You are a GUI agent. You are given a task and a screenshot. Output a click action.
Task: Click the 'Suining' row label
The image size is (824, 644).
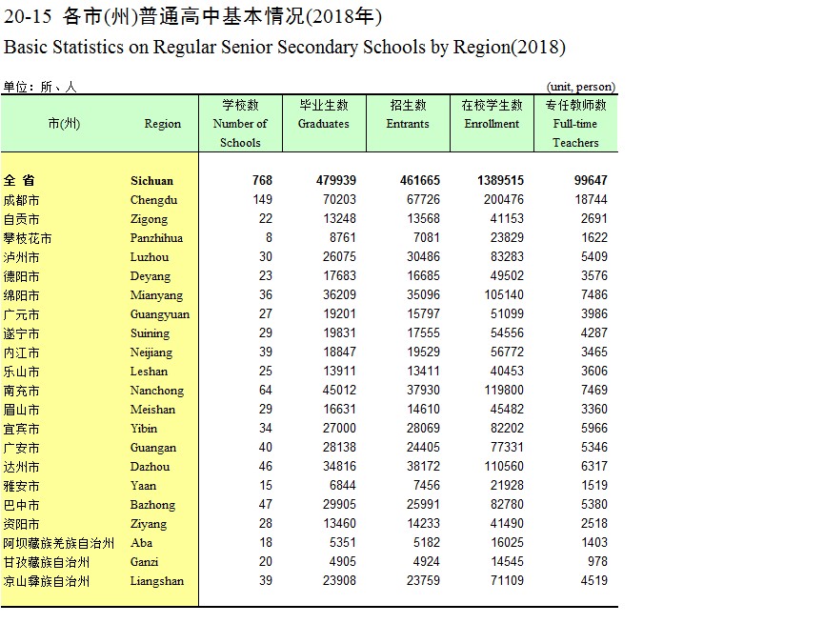tap(150, 333)
